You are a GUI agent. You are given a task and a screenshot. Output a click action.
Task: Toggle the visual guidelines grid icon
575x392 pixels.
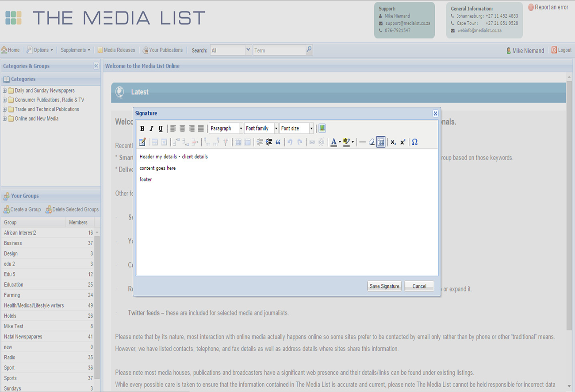coord(381,142)
